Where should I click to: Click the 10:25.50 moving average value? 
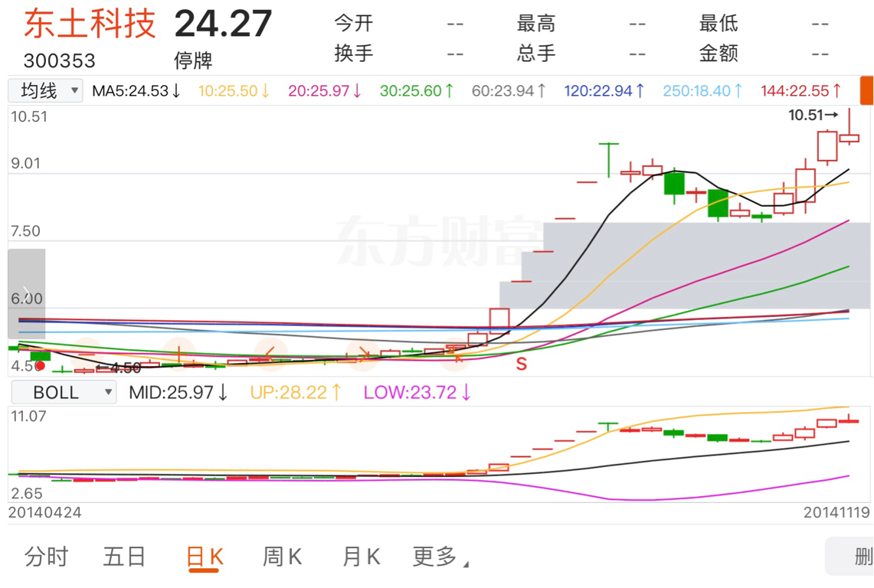234,91
